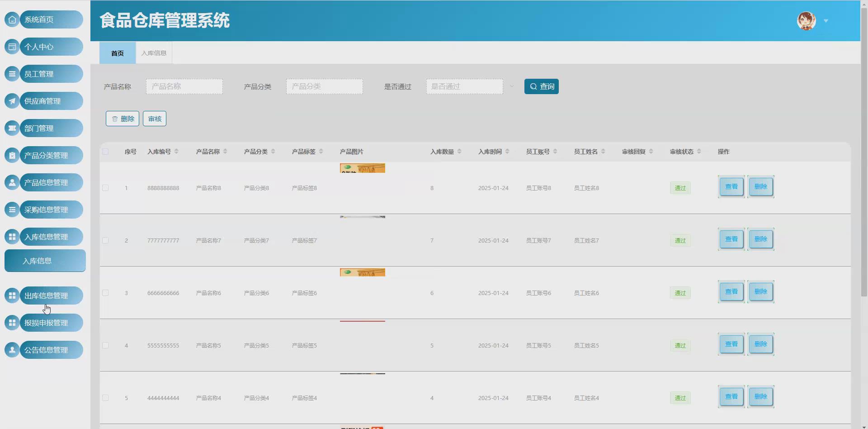Click the 查询 search button
Screen dimensions: 868x429
542,86
